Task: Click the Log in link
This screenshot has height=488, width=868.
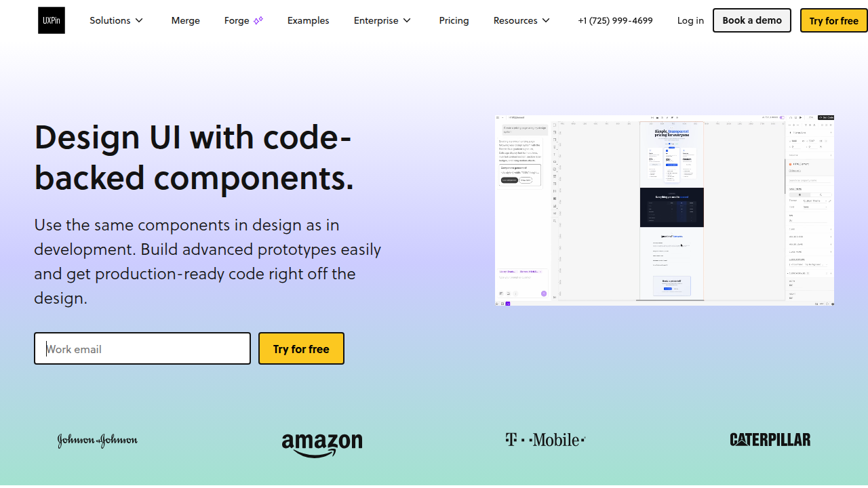Action: pos(690,20)
